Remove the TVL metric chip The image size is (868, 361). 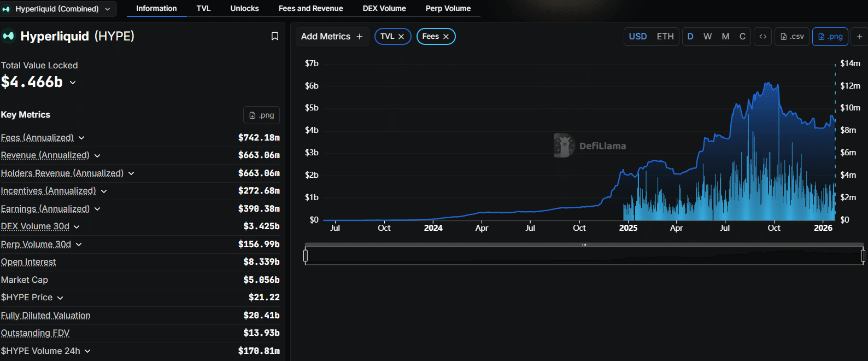[401, 37]
